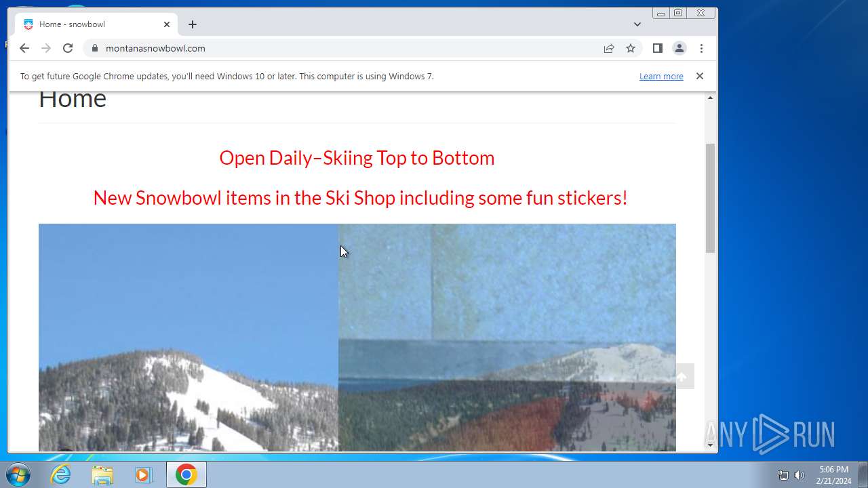The image size is (868, 488).
Task: Click the address bar URL
Action: pyautogui.click(x=155, y=48)
